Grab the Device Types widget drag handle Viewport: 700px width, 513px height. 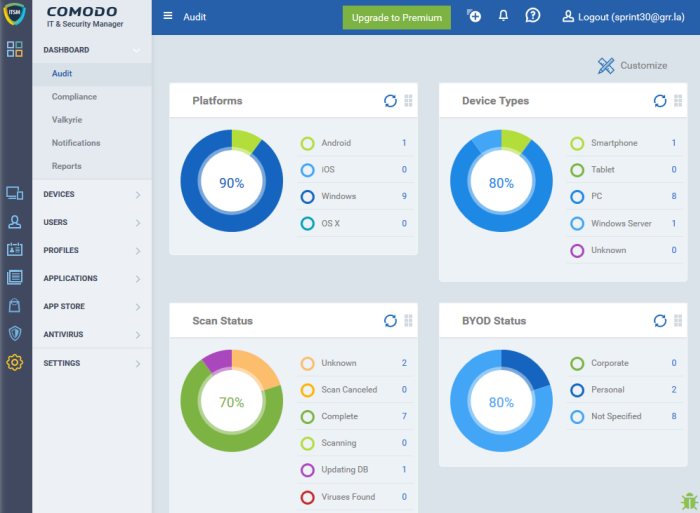click(x=678, y=101)
